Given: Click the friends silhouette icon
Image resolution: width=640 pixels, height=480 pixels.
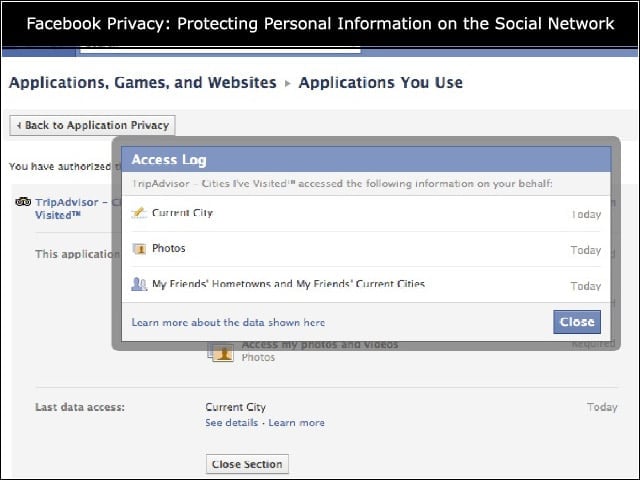Looking at the screenshot, I should [139, 284].
